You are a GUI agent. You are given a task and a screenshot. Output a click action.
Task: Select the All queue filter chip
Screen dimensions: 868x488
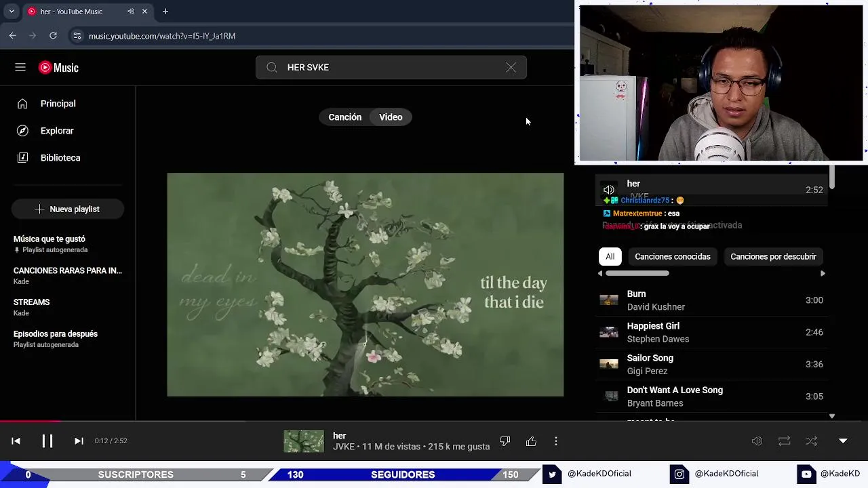coord(610,256)
